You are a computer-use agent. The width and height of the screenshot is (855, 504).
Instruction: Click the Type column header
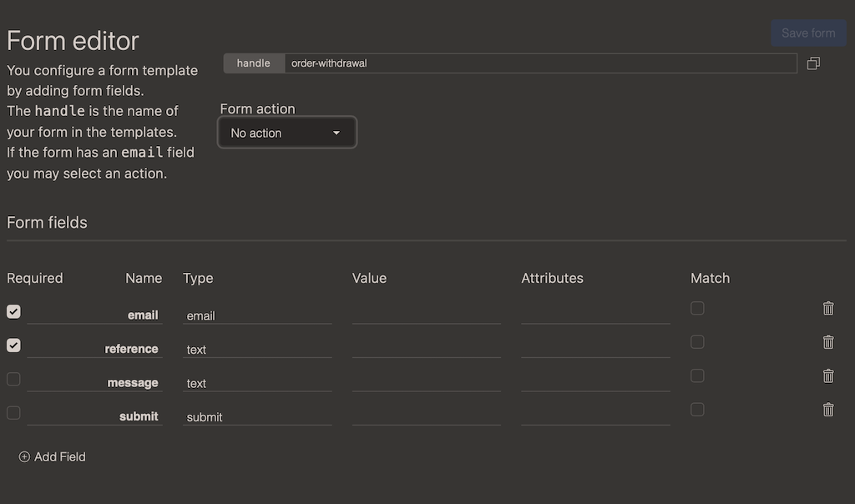point(198,279)
